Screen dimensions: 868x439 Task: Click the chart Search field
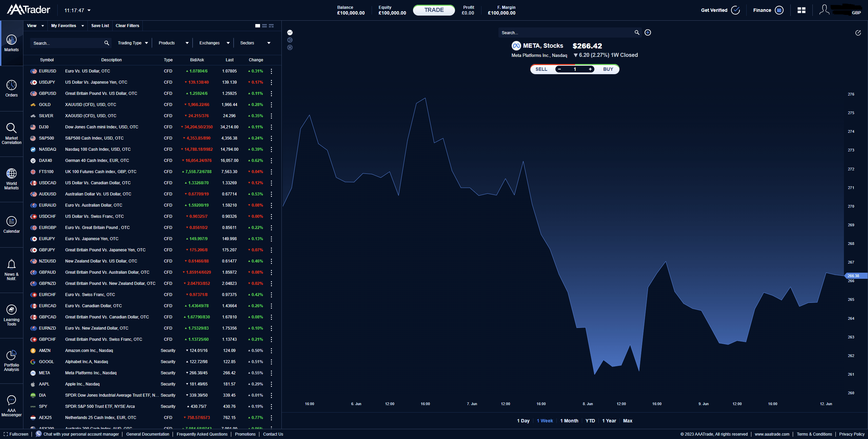(570, 33)
